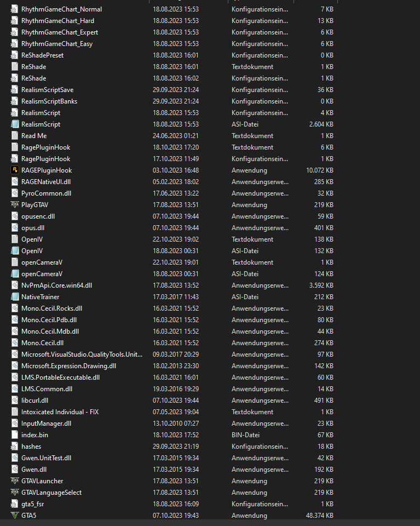Select file name Gwen.UnitTest.dll
Viewport: 420px width, 526px height.
46,458
